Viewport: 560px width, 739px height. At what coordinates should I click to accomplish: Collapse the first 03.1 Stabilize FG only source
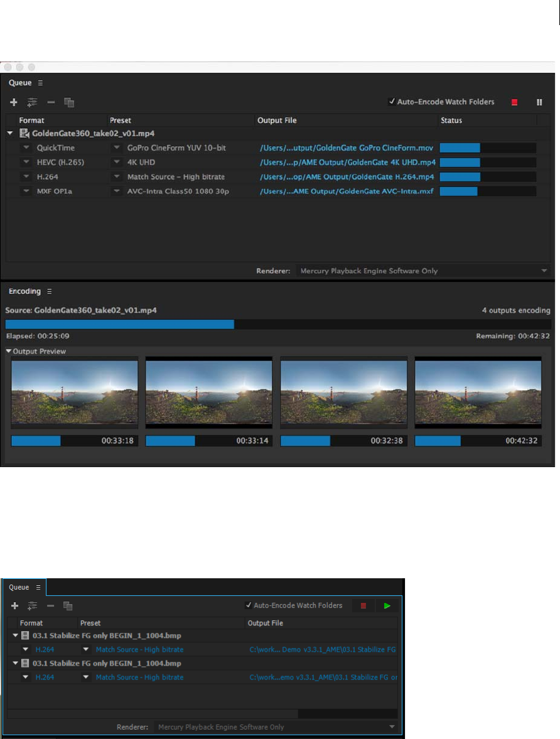click(16, 635)
